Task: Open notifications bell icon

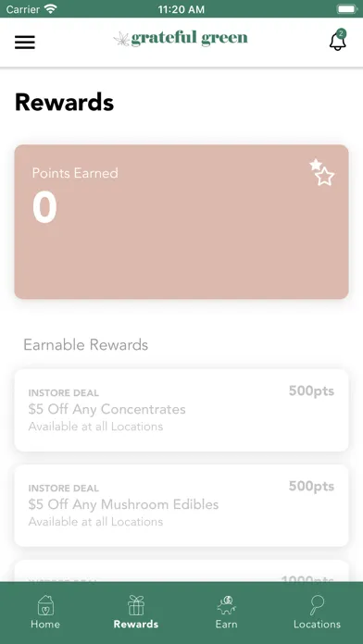Action: [x=337, y=41]
